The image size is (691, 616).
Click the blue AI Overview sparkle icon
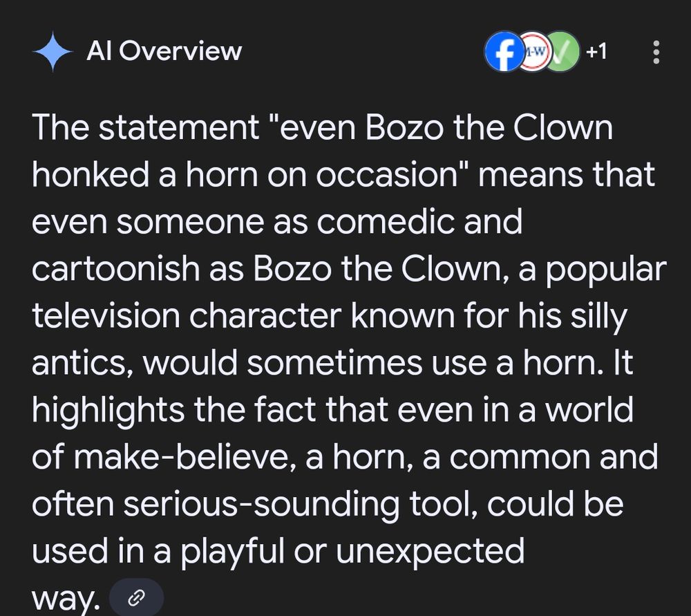tap(53, 52)
